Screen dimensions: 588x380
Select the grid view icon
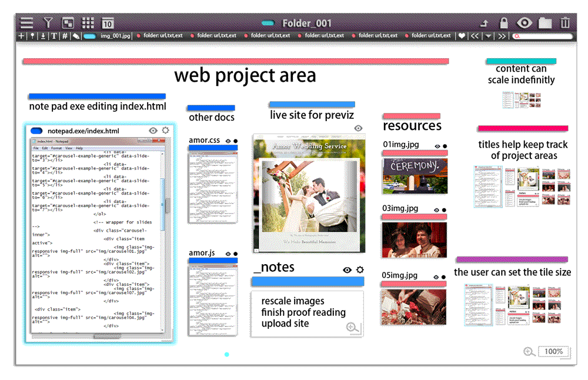[88, 23]
